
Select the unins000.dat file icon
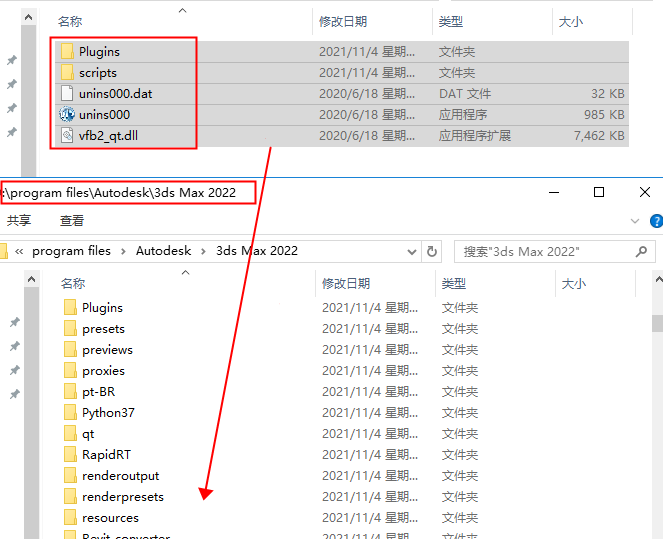(x=67, y=94)
